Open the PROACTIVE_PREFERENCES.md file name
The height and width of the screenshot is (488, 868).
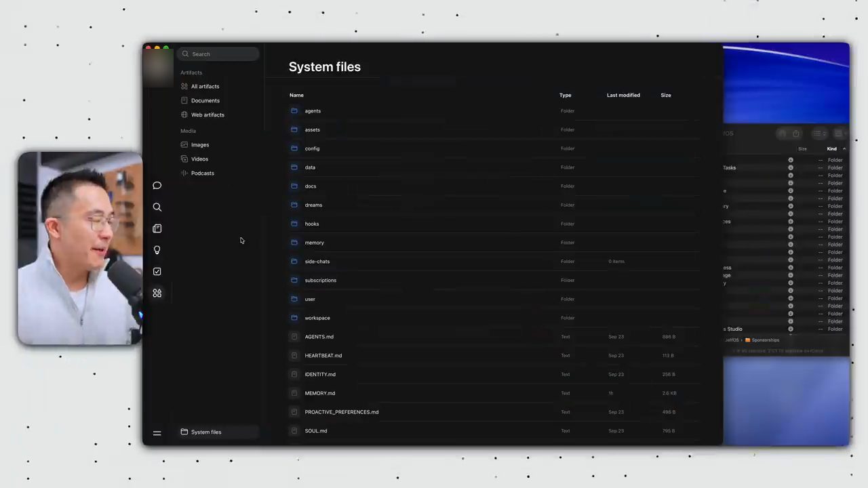(x=342, y=412)
